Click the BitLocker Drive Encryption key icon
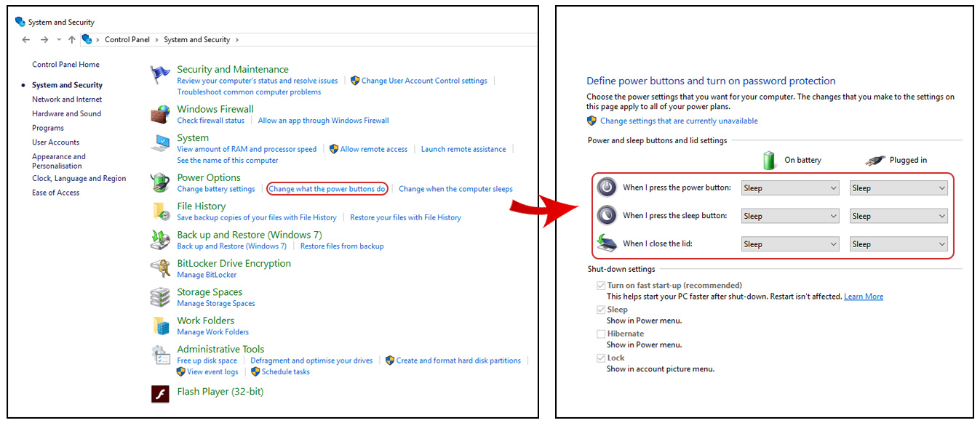Screen dimensions: 980x423 160,269
